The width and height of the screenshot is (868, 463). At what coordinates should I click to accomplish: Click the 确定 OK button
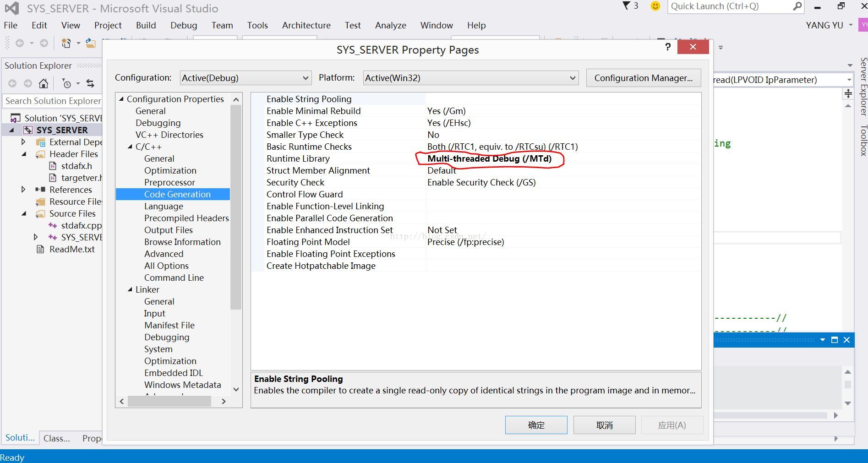click(x=536, y=425)
